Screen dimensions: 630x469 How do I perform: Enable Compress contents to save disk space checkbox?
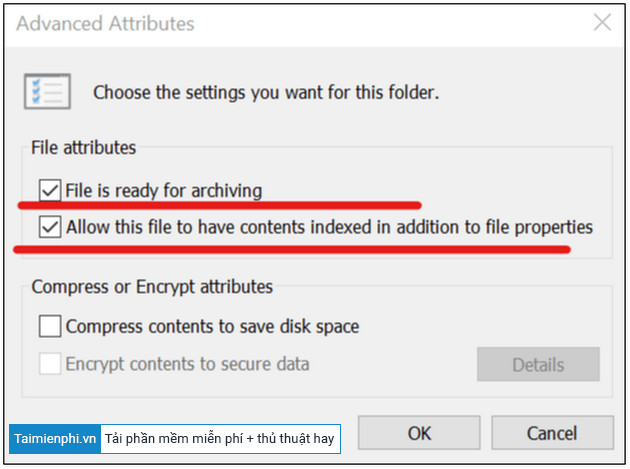tap(50, 326)
